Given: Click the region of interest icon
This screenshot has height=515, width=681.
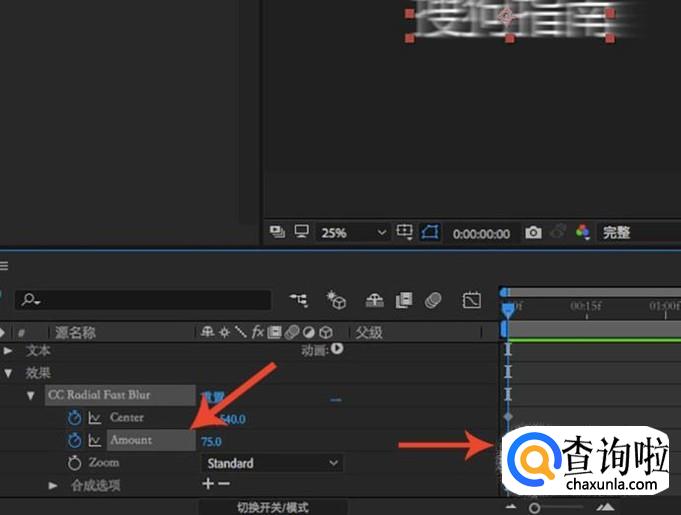Looking at the screenshot, I should 405,232.
